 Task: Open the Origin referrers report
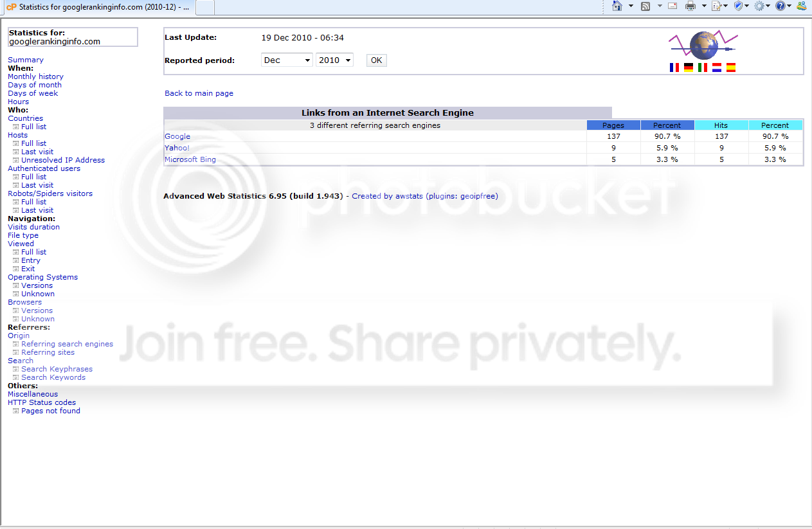[x=19, y=336]
